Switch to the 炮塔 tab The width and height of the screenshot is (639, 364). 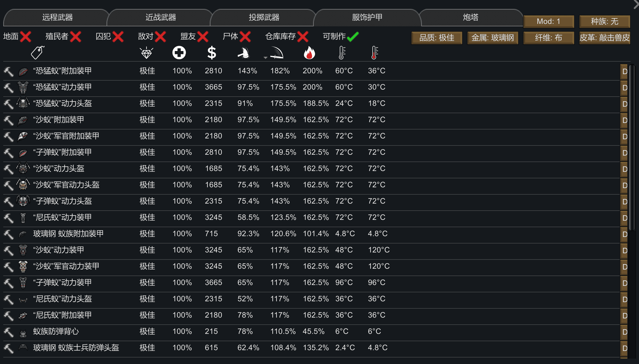click(x=471, y=18)
